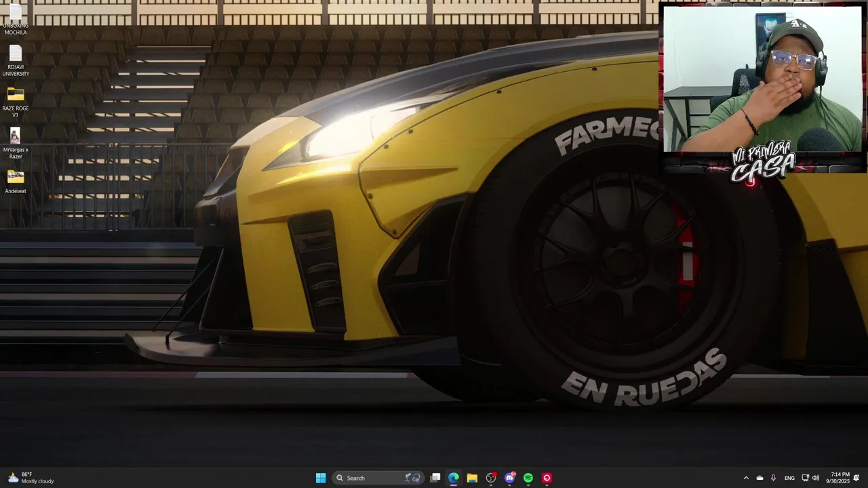The height and width of the screenshot is (488, 868).
Task: Open the OneDrive cloud tray icon
Action: point(759,478)
